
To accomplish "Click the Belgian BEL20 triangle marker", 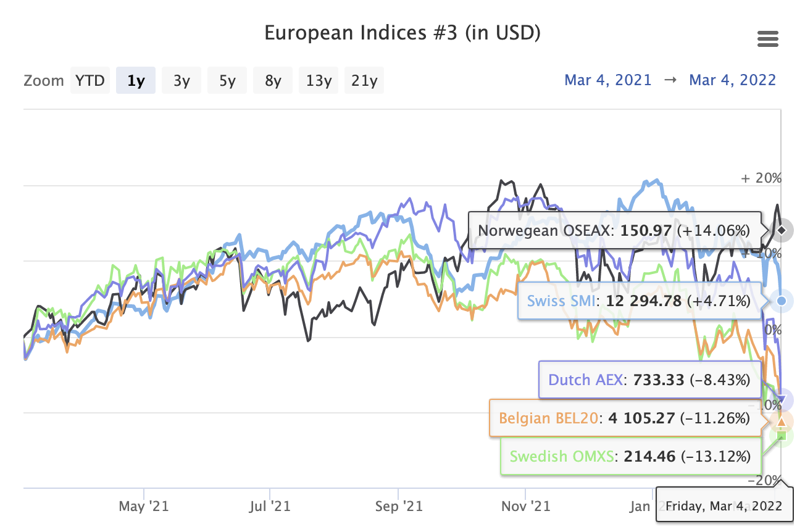I will point(782,422).
